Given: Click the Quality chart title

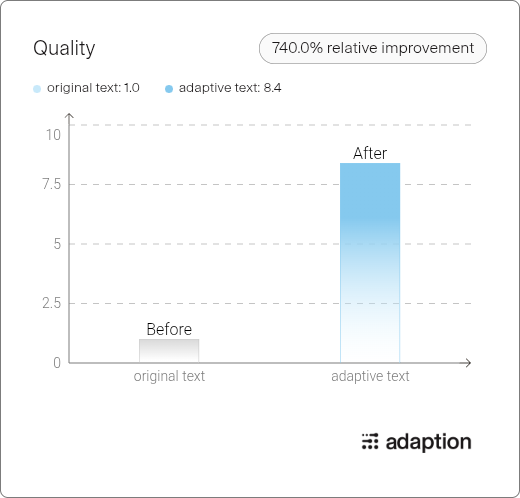Looking at the screenshot, I should 64,48.
